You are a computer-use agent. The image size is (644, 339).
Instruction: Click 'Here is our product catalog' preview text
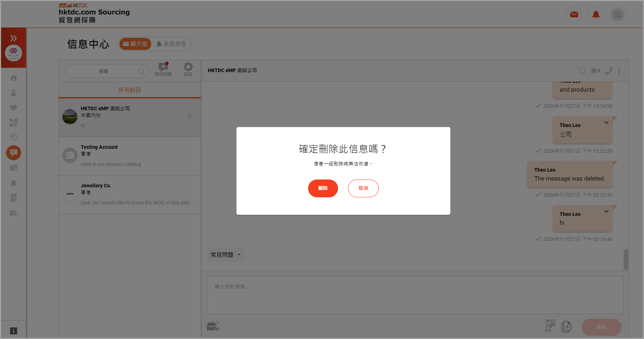[x=111, y=164]
